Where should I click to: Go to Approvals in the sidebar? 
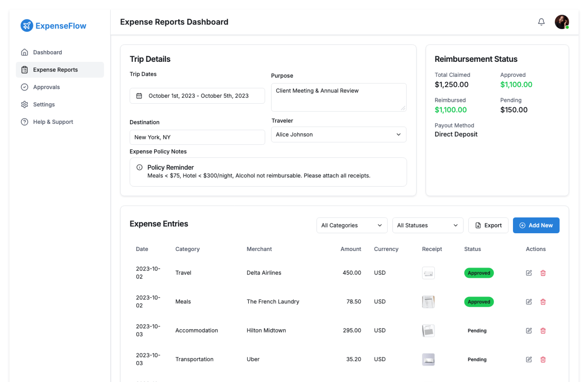46,87
